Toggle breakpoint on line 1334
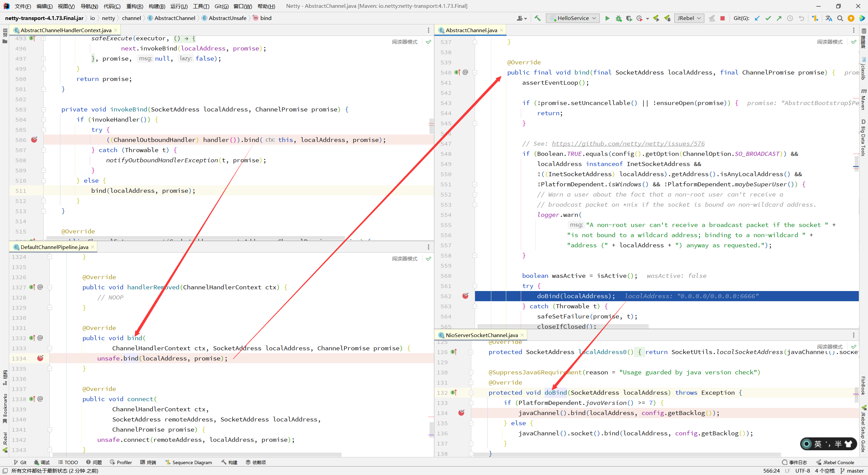Image resolution: width=868 pixels, height=475 pixels. click(x=40, y=358)
